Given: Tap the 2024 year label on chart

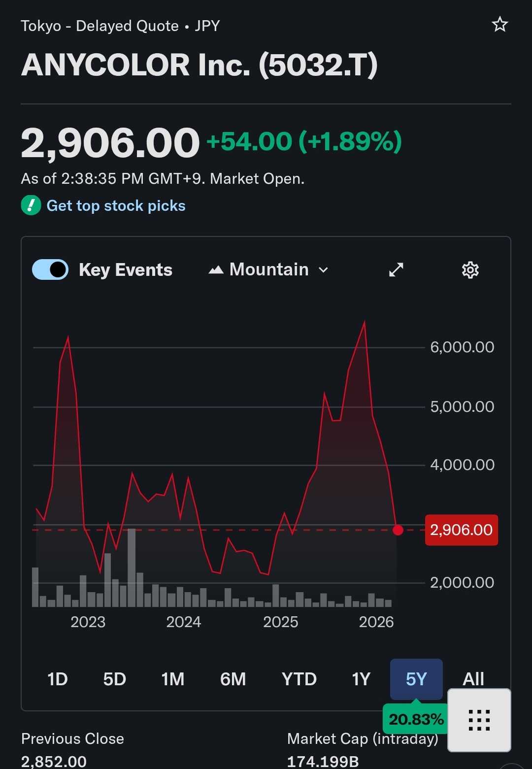Looking at the screenshot, I should [x=184, y=622].
